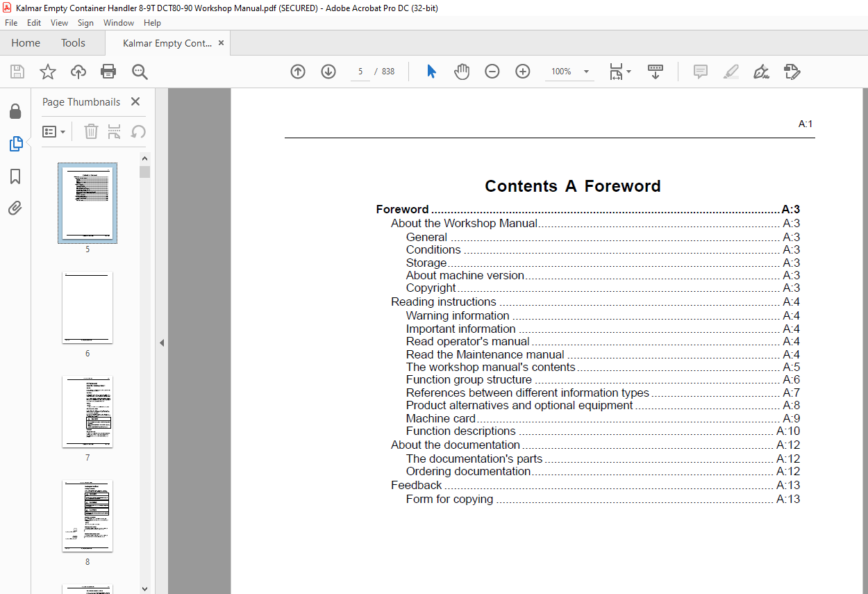
Task: Go to About the documentation entry
Action: click(x=595, y=445)
